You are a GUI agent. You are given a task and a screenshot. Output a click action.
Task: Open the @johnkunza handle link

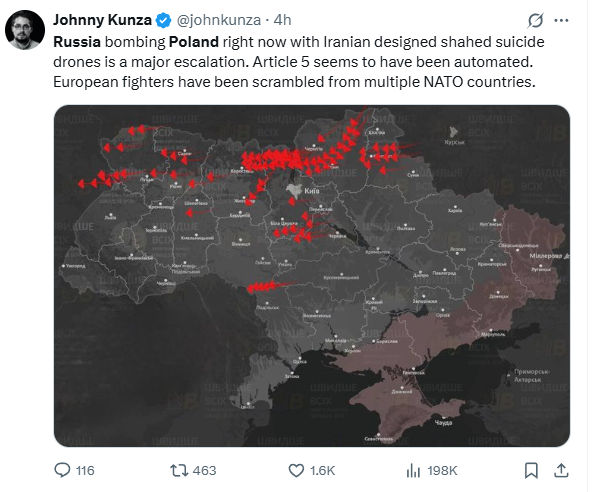coord(219,20)
